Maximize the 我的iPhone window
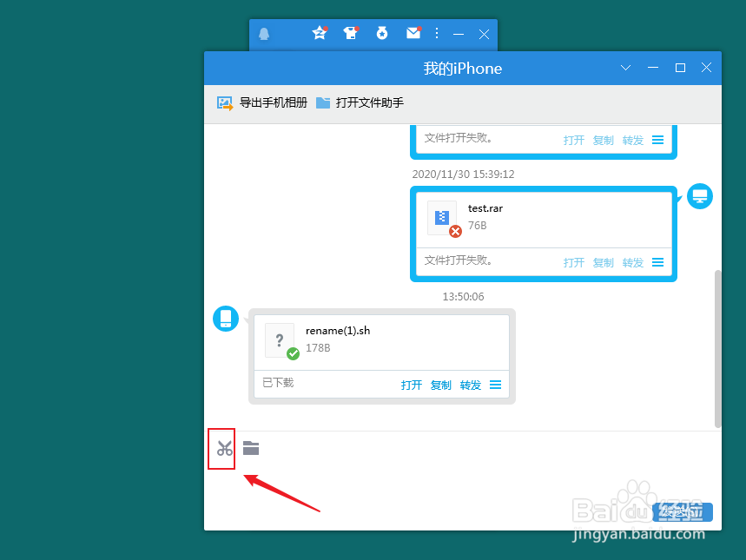The width and height of the screenshot is (746, 560). point(680,68)
